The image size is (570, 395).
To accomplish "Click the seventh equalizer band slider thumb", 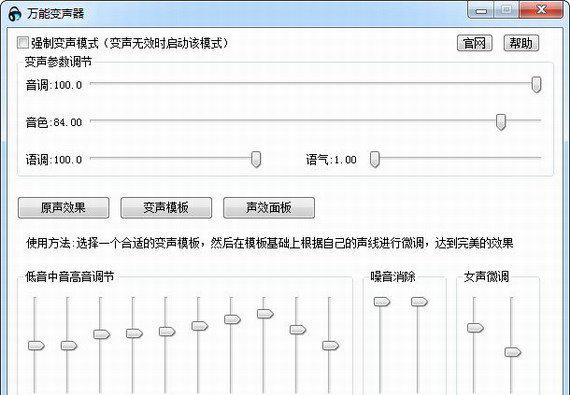I will click(x=232, y=319).
